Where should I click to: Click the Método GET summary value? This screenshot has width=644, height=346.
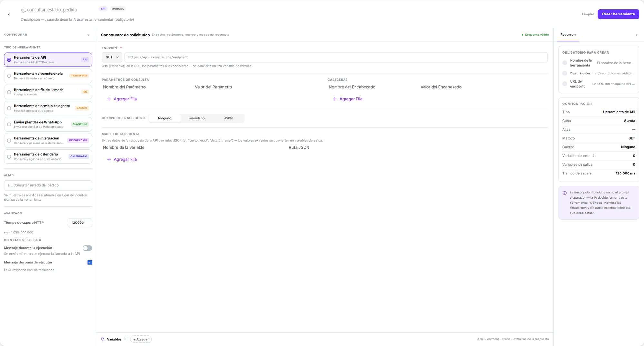[632, 138]
